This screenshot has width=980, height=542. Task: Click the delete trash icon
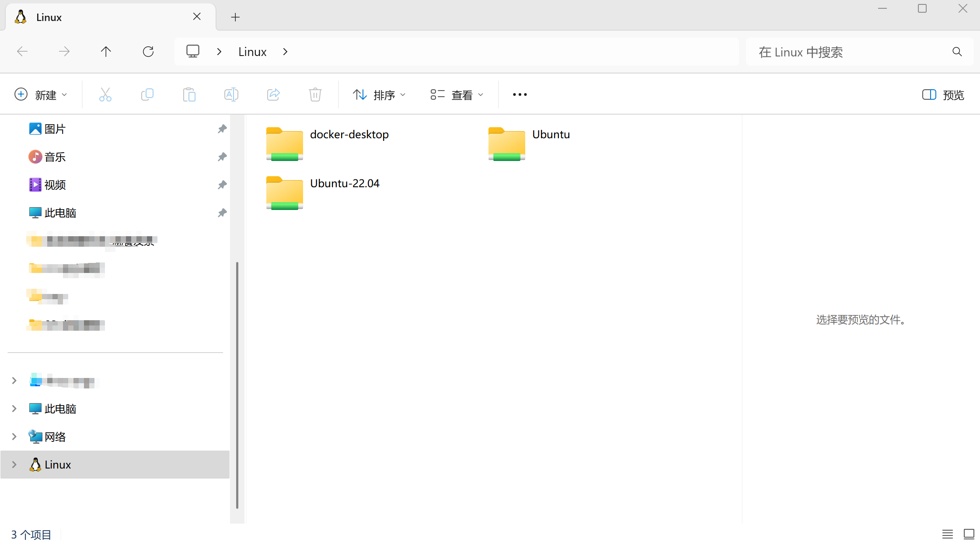point(315,94)
